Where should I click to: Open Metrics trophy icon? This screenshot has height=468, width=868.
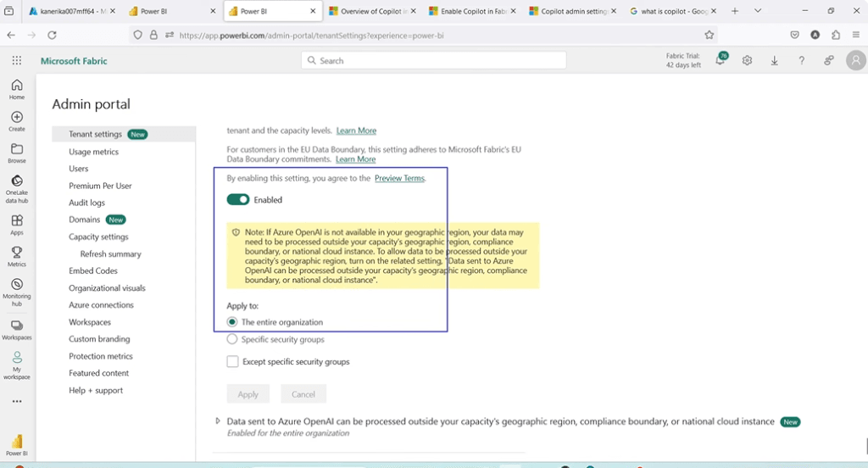coord(17,256)
